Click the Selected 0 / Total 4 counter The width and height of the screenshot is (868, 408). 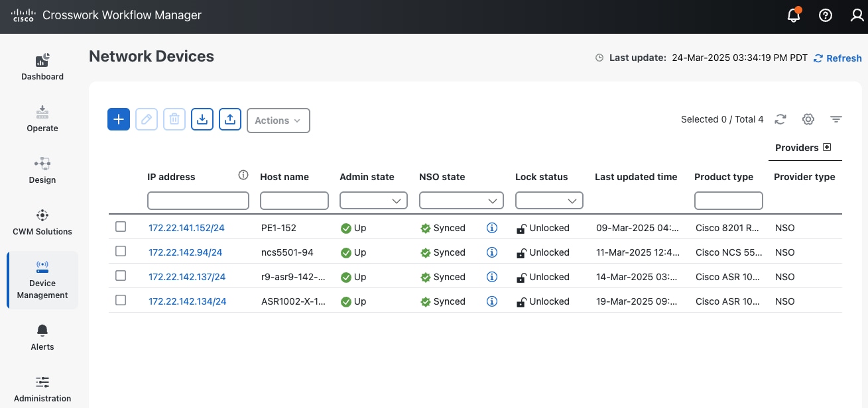[x=722, y=119]
